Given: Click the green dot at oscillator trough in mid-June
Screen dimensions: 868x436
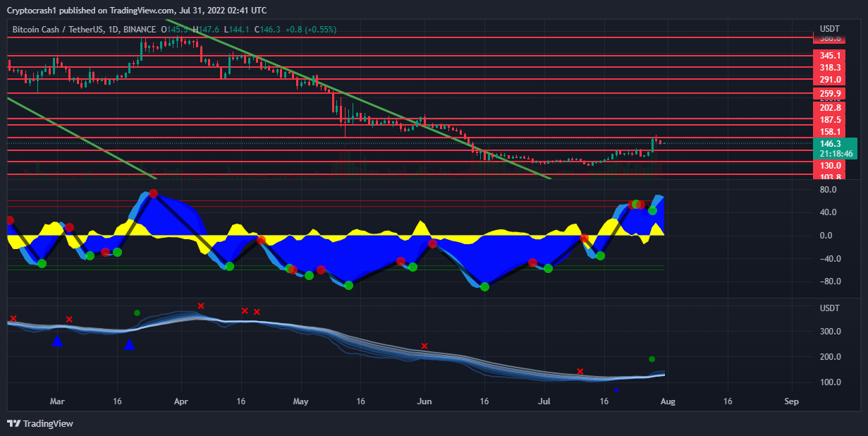Looking at the screenshot, I should [x=484, y=286].
